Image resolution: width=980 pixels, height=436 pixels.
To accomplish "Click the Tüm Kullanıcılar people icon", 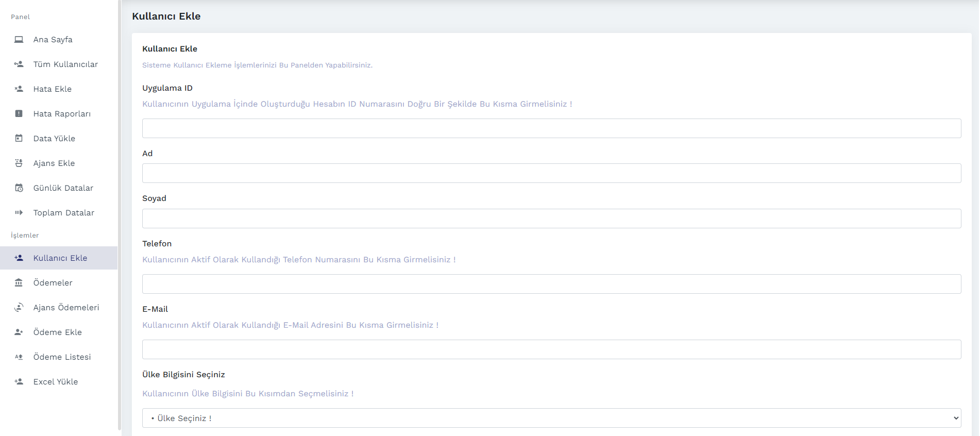I will click(x=19, y=64).
